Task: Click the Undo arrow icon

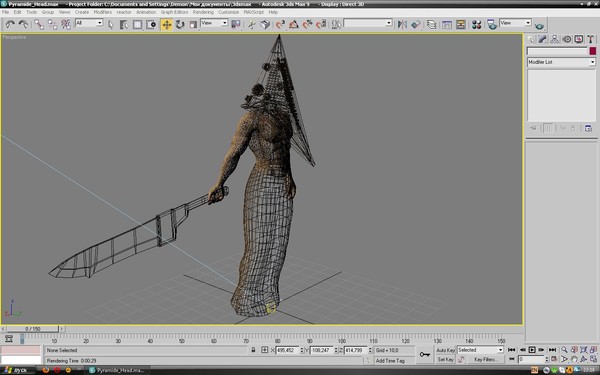Action: [10, 24]
